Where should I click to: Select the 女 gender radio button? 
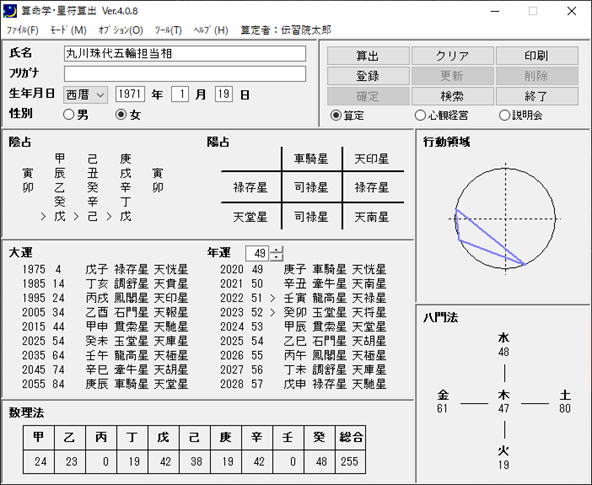click(x=120, y=114)
